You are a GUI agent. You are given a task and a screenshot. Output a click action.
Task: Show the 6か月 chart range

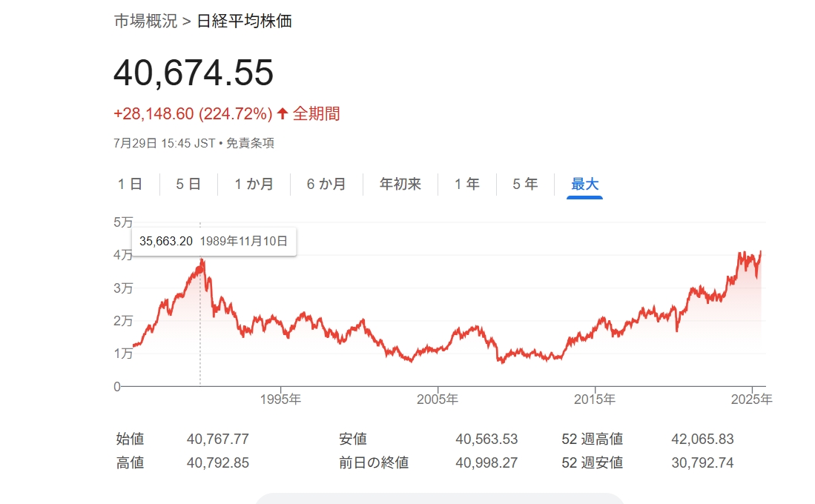coord(326,184)
